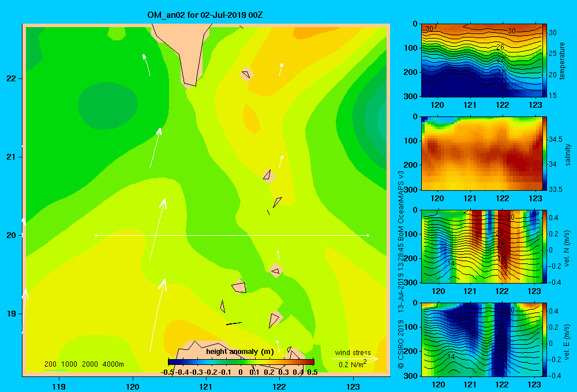
Task: Open the temperature depth section plot
Action: (x=481, y=61)
